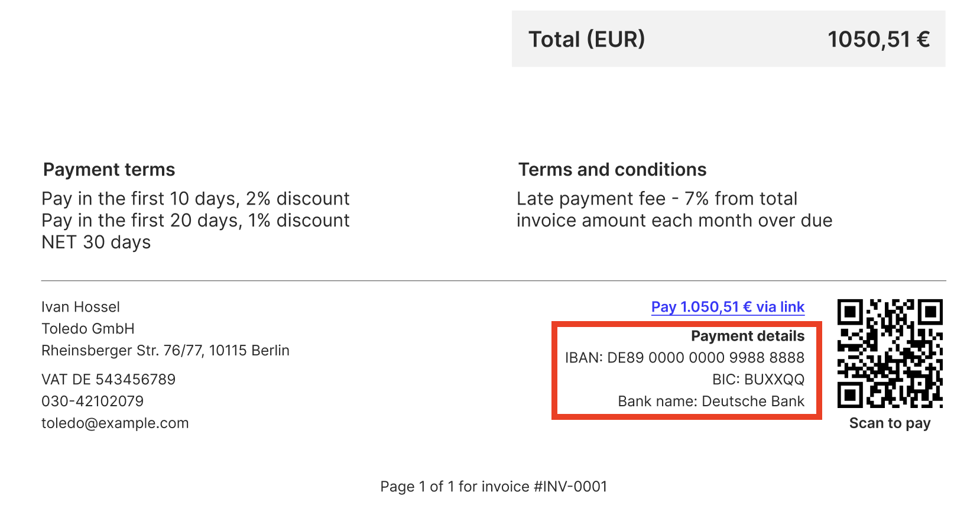Click the phone number 030-42102079

click(x=93, y=402)
